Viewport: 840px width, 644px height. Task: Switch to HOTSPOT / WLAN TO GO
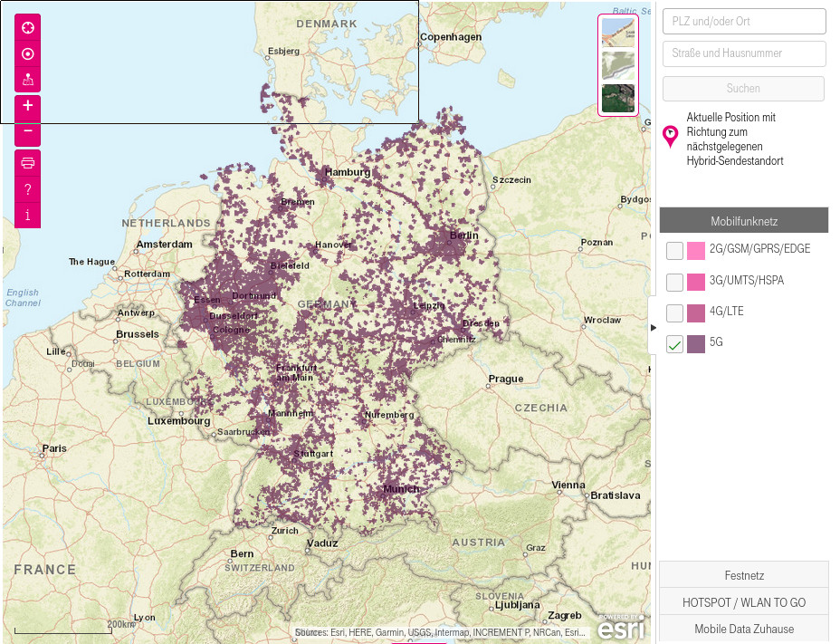click(743, 601)
